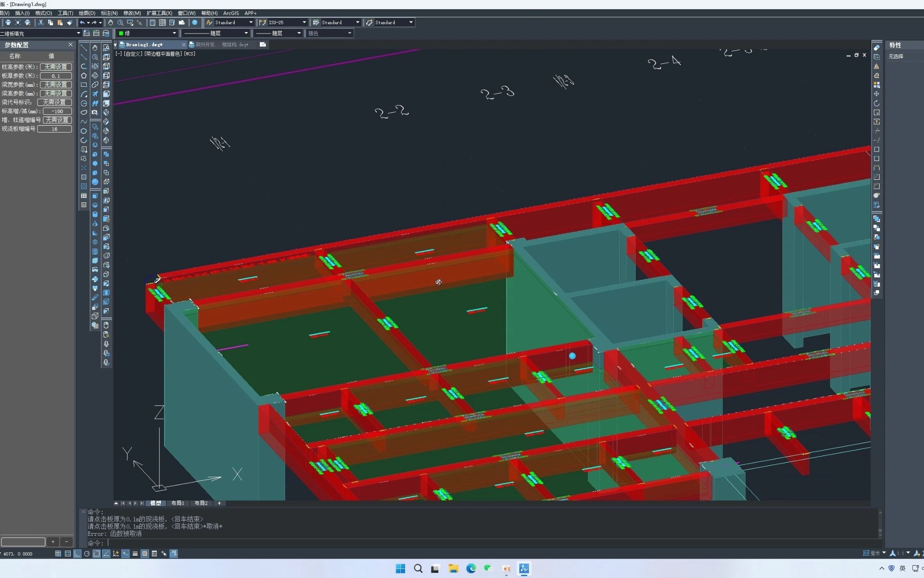
Task: Click the 板厚参数 value field 0.1
Action: click(56, 76)
